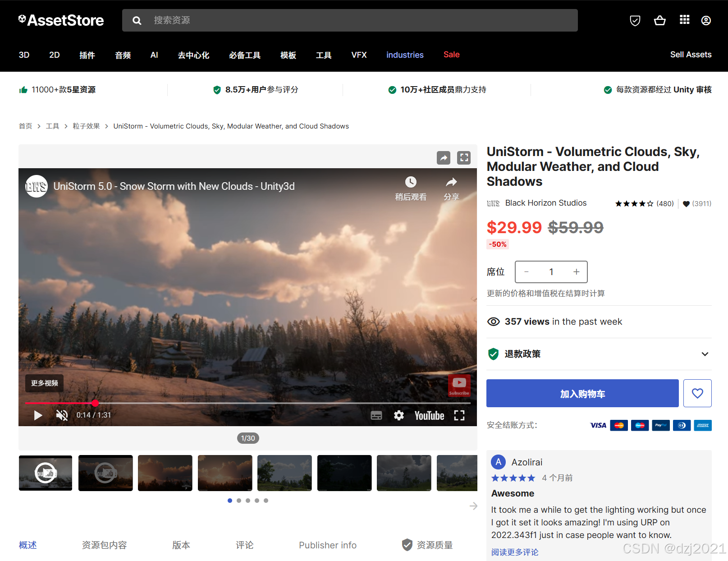Increase seat quantity with plus
728x561 pixels.
click(576, 272)
